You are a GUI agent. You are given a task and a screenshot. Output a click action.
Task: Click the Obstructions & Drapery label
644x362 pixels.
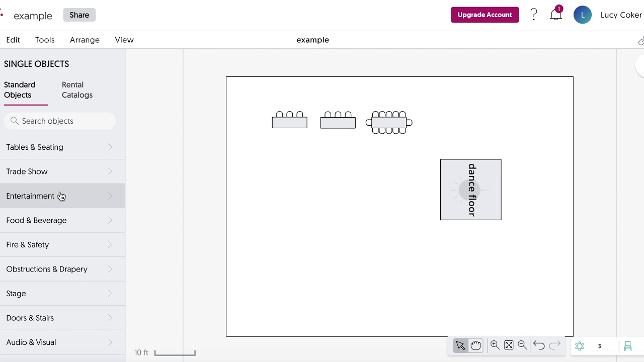(x=47, y=269)
